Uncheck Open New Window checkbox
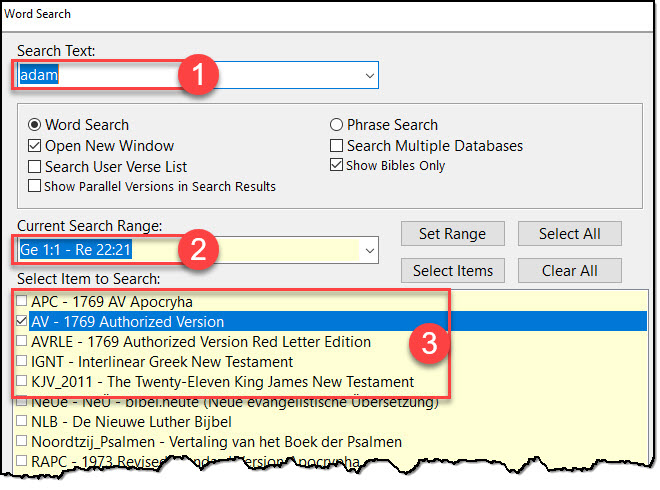 click(x=35, y=146)
